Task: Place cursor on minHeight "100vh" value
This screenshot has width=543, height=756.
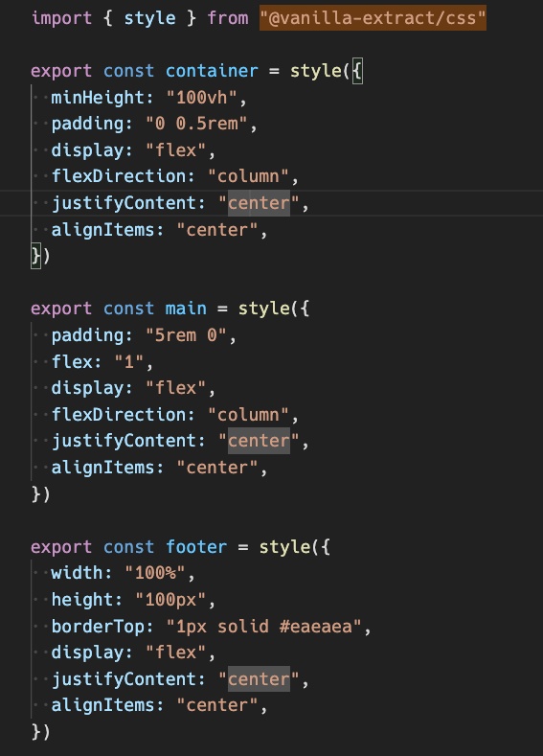Action: (x=201, y=98)
